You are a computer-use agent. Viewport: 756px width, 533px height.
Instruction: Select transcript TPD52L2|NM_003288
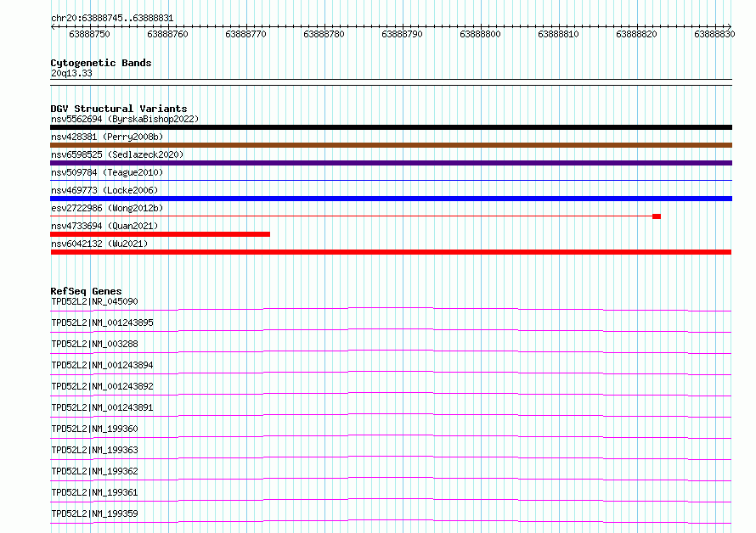click(94, 344)
